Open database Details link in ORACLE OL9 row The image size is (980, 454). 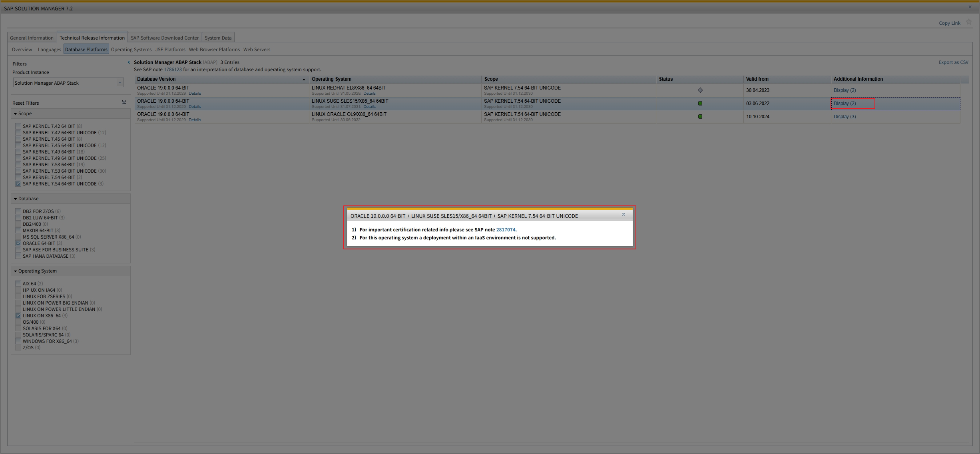pyautogui.click(x=195, y=120)
